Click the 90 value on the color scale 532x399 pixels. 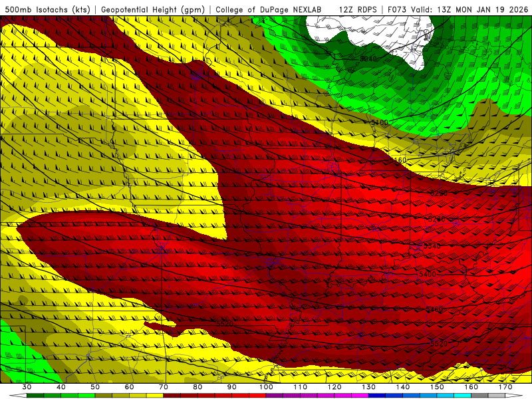pyautogui.click(x=231, y=387)
